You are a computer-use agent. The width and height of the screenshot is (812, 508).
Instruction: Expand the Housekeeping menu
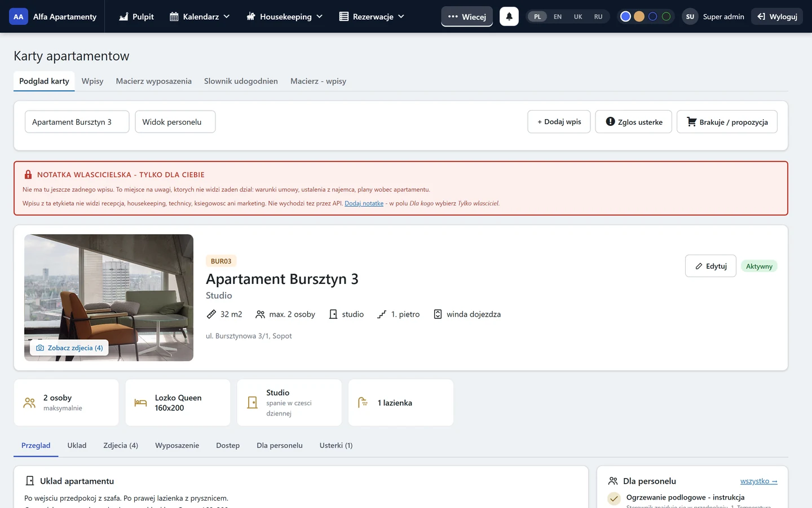pyautogui.click(x=285, y=16)
